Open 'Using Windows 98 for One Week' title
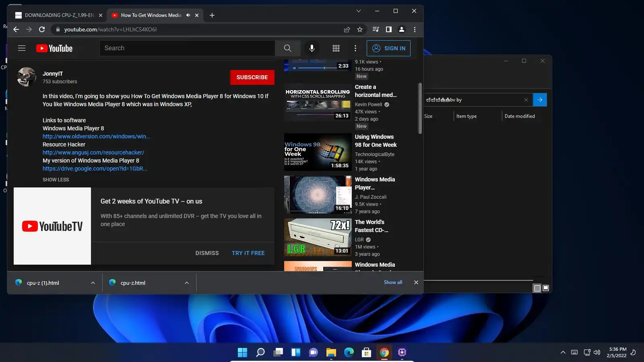Screen dimensions: 644x362 376,141
